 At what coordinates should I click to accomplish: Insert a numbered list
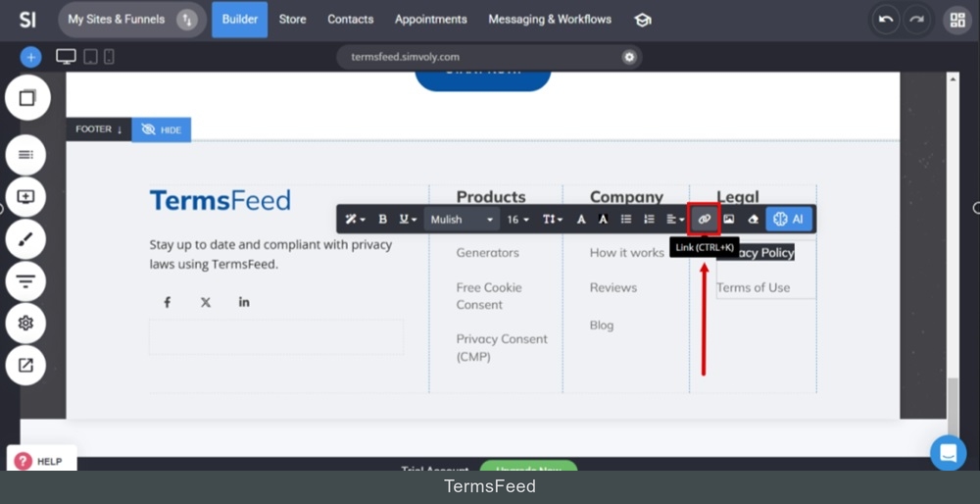tap(650, 220)
